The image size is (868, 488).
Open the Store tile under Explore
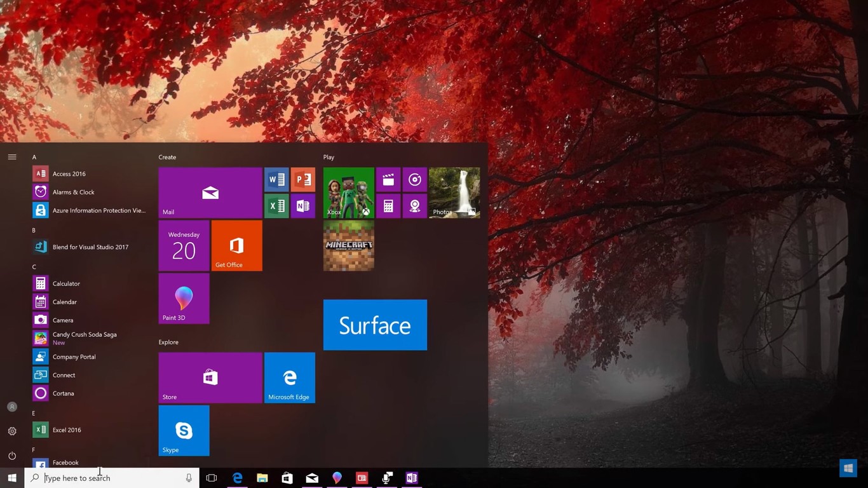click(x=210, y=377)
